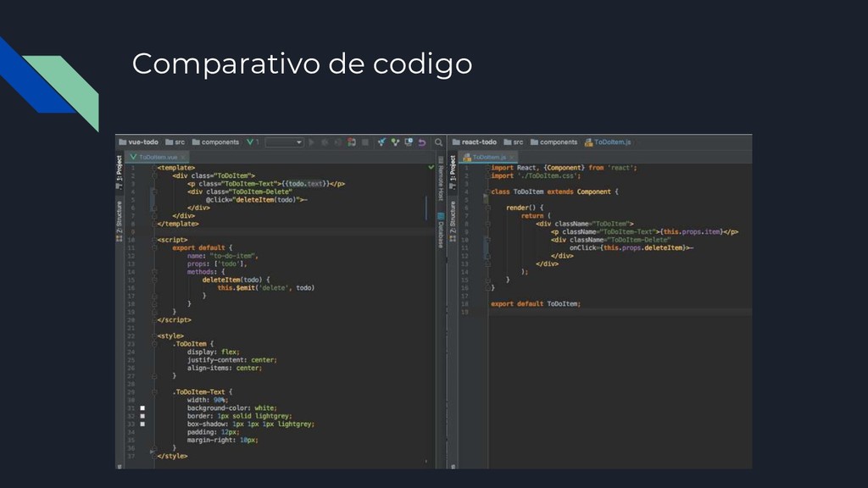Click lightgrey swatch beside box-shadow line

142,424
